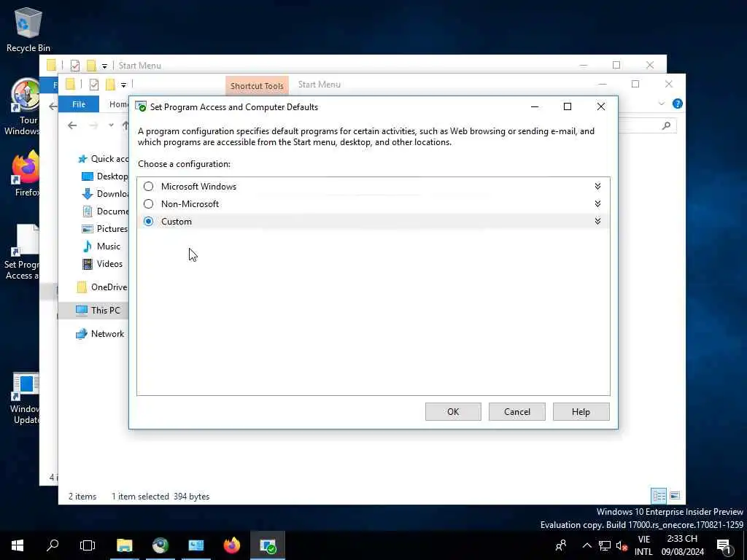The height and width of the screenshot is (560, 747).
Task: Expand the Custom configuration details
Action: 597,221
